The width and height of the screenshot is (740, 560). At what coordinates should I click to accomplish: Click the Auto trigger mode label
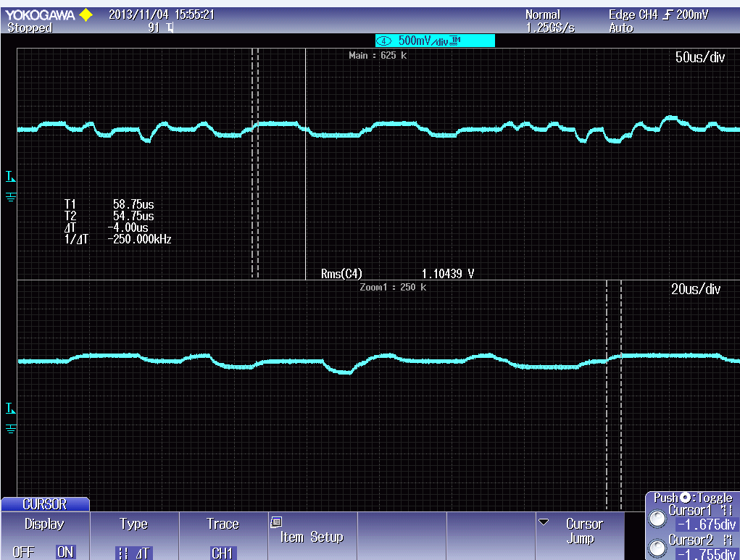point(620,28)
